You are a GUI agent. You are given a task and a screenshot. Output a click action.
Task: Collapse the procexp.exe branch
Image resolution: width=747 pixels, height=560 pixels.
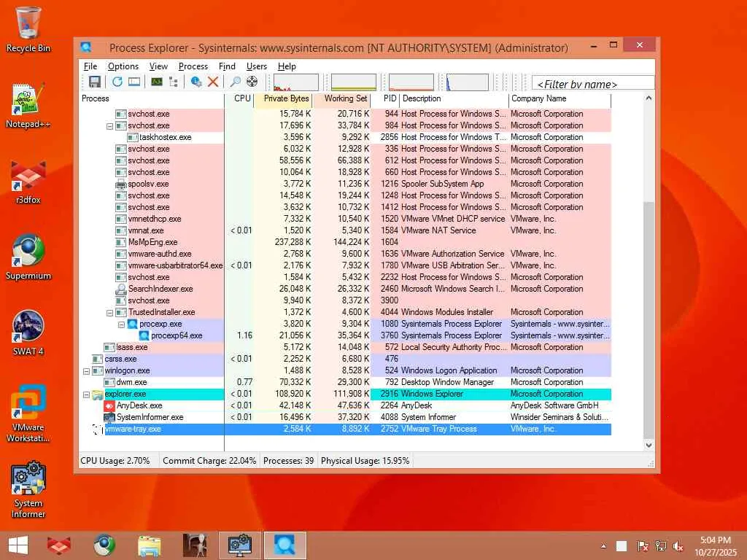pyautogui.click(x=122, y=324)
